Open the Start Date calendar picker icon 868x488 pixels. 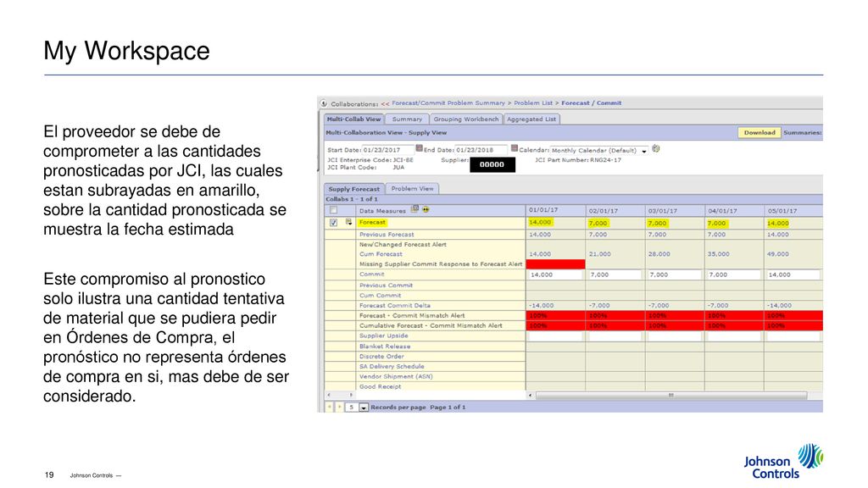tap(419, 149)
